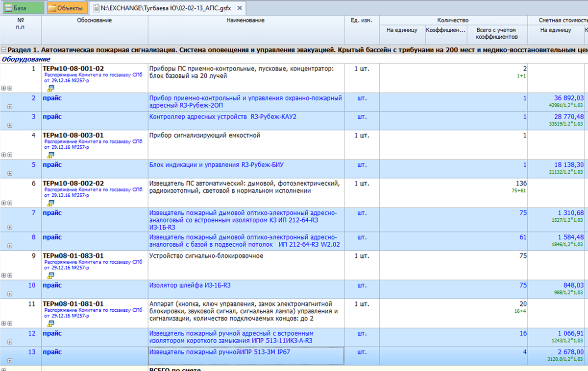Screen dimensions: 588x371
Task: Select the ИП 212-64-R3 W2.02 name cell
Action: pos(246,241)
